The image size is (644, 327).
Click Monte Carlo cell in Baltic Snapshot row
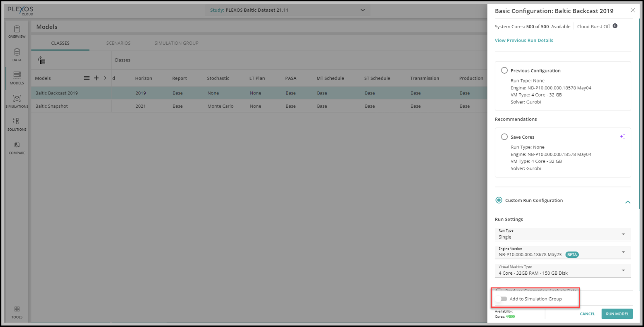(x=221, y=106)
